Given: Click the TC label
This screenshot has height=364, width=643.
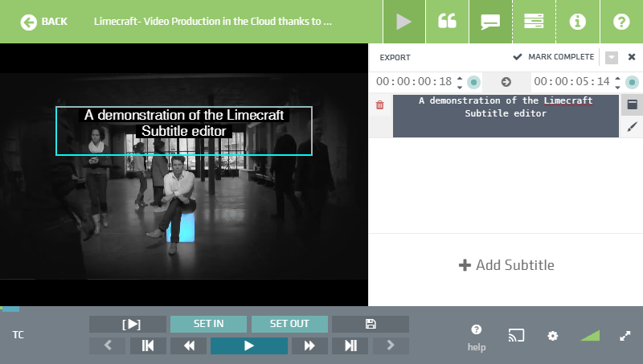Looking at the screenshot, I should pos(18,335).
